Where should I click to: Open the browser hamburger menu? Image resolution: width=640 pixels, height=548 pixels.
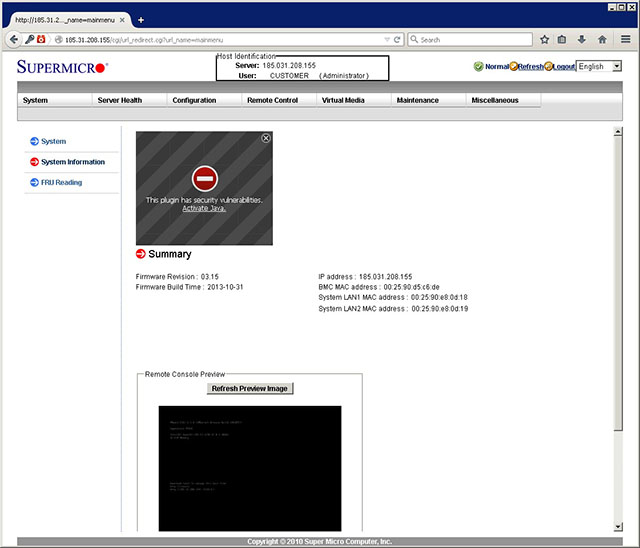tap(625, 39)
